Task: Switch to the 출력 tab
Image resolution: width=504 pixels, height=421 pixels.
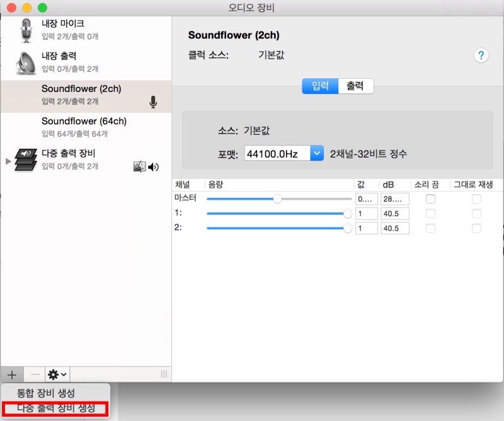Action: pos(355,86)
